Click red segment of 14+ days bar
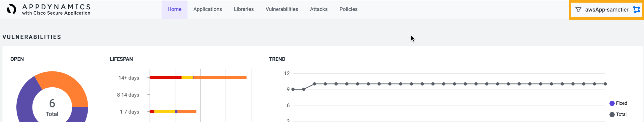The image size is (644, 122). click(166, 78)
